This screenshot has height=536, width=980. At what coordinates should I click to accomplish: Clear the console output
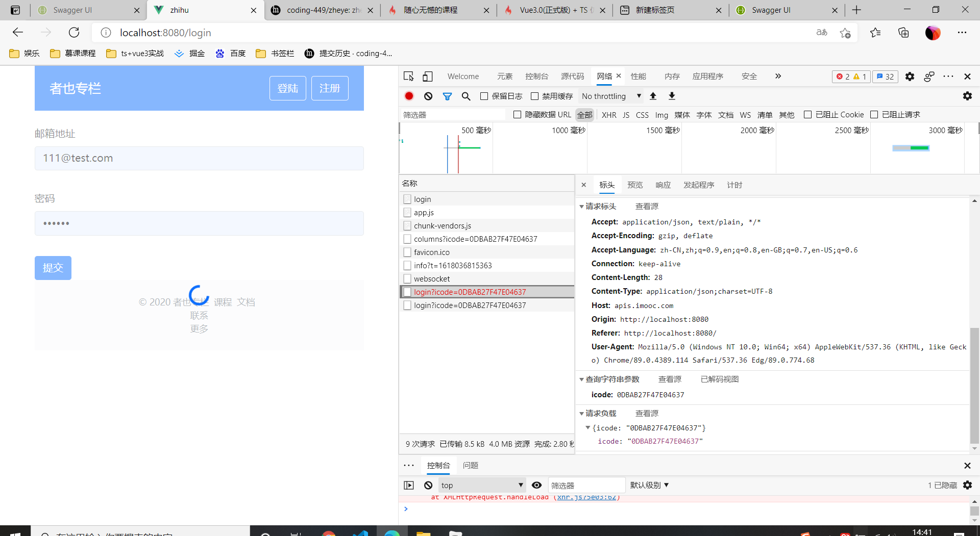[428, 485]
